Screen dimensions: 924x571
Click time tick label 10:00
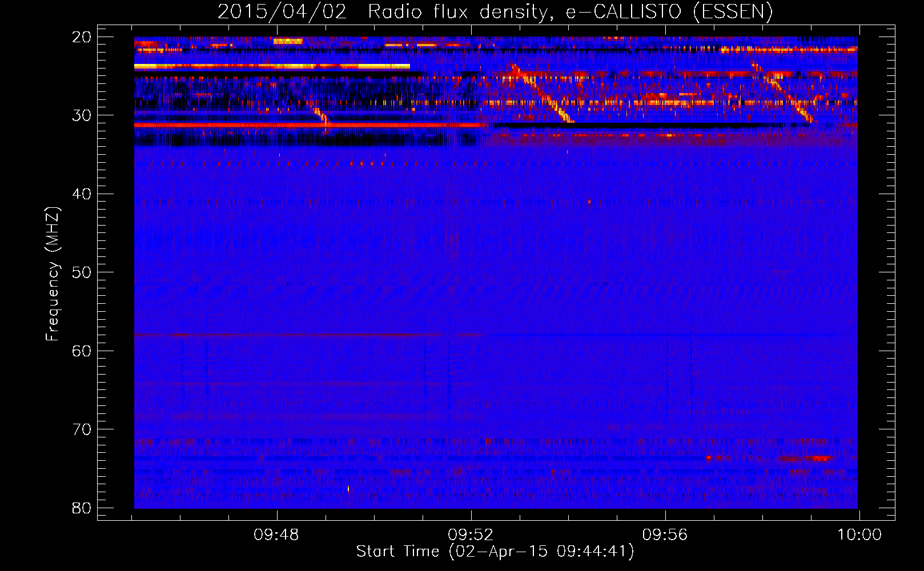(859, 535)
